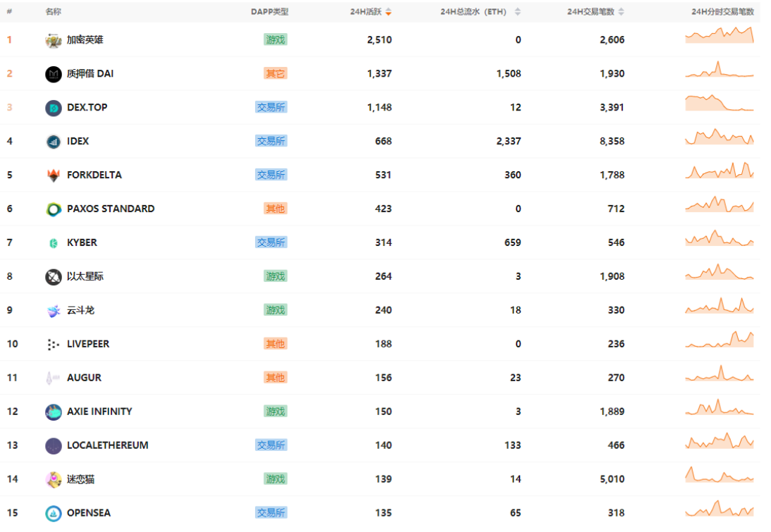This screenshot has width=771, height=532.
Task: Click the IDEX sparkline chart
Action: tap(720, 137)
